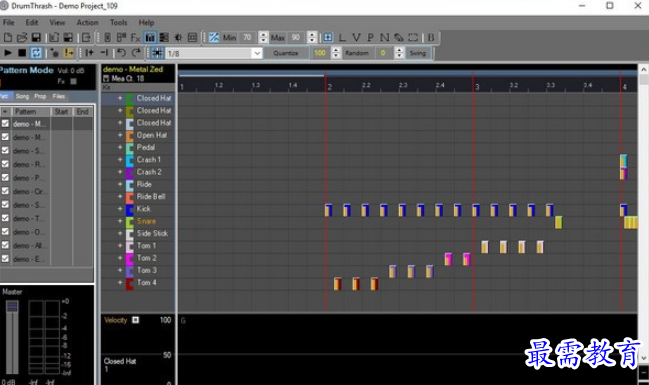Screen dimensions: 649x385
Task: Click measure 3 marker on the timeline ruler
Action: click(x=477, y=87)
